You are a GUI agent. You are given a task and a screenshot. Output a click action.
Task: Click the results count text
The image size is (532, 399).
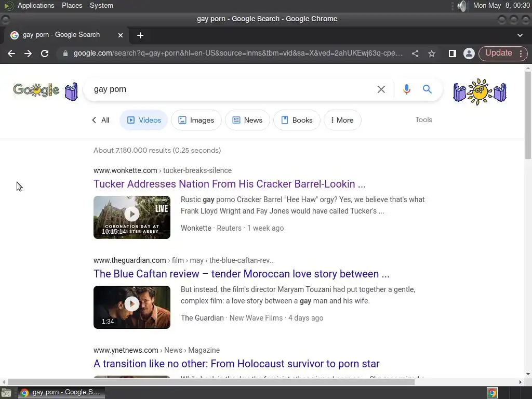tap(157, 150)
